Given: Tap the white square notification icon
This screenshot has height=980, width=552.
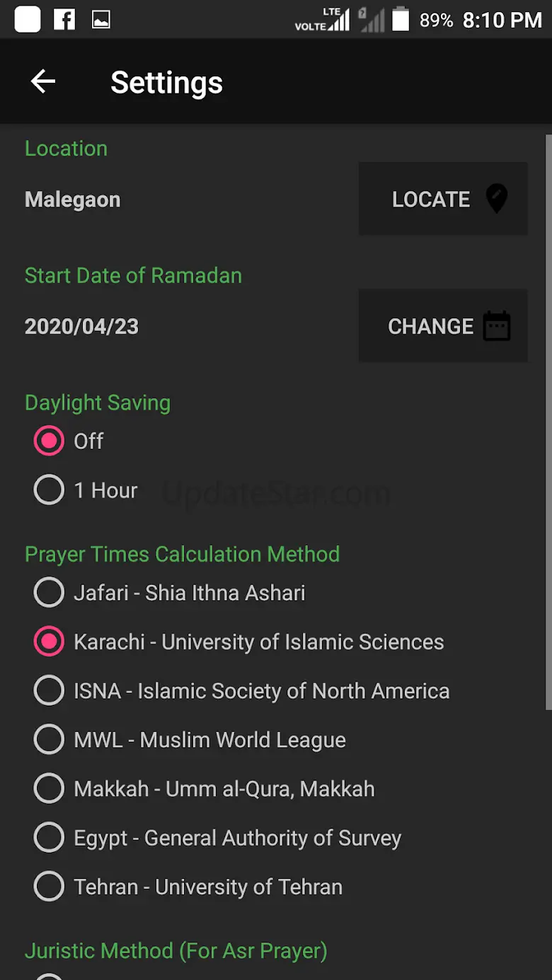Looking at the screenshot, I should (28, 20).
